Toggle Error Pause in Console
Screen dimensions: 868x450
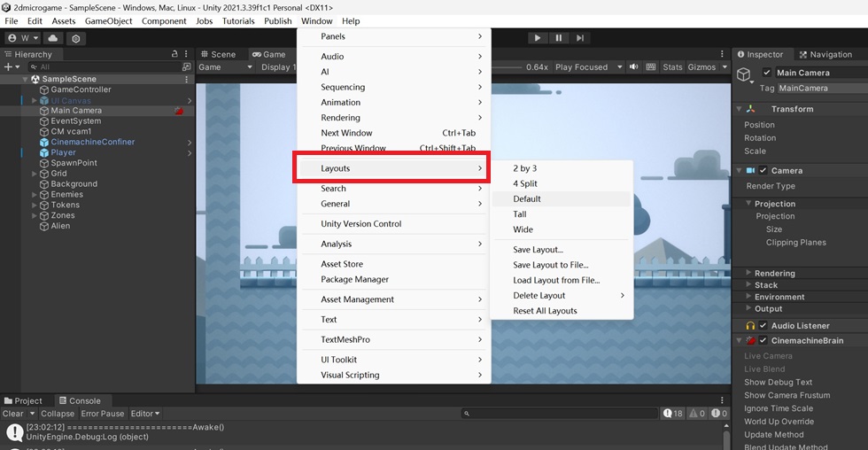click(x=103, y=414)
